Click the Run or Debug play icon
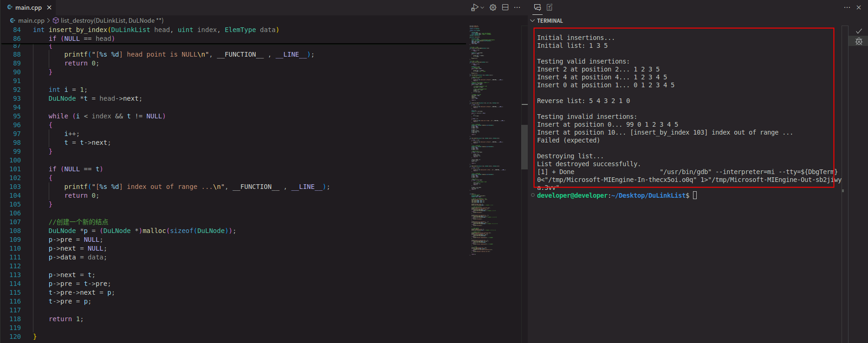 pos(474,7)
